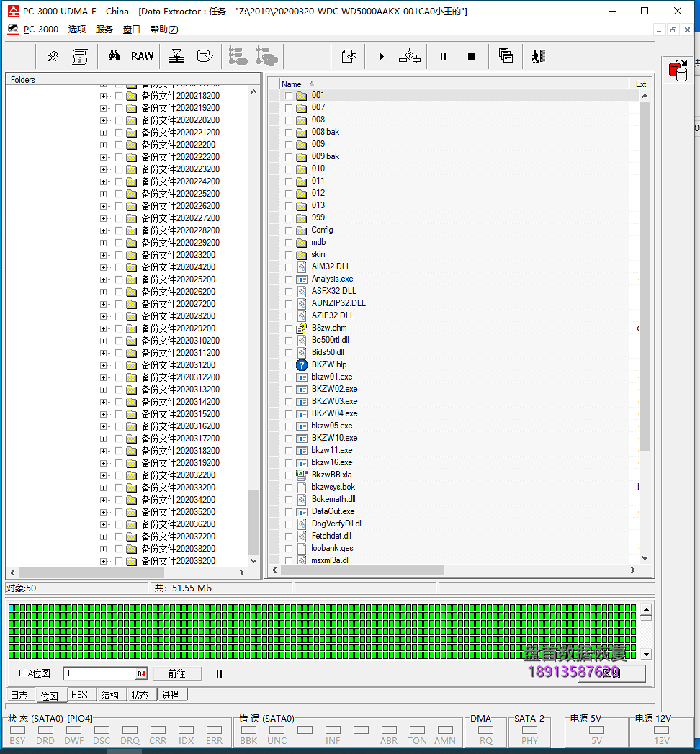This screenshot has width=700, height=754.
Task: Click the DataOut.exe file icon
Action: [302, 511]
